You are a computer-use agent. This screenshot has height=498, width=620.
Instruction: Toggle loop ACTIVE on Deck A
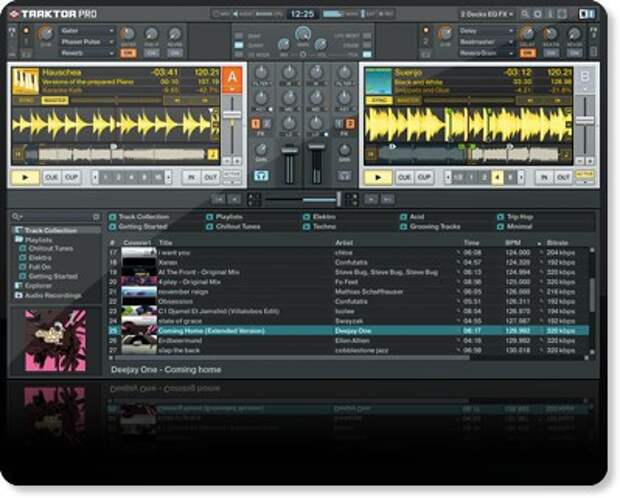coord(232,175)
